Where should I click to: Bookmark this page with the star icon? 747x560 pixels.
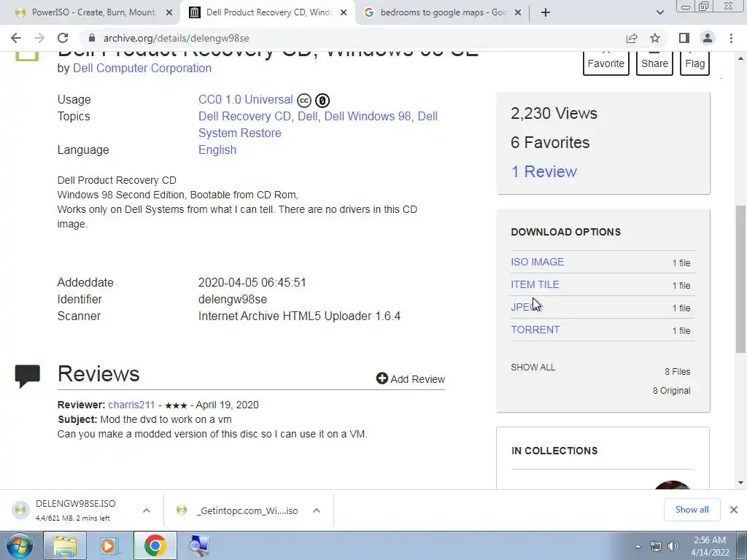pos(655,38)
